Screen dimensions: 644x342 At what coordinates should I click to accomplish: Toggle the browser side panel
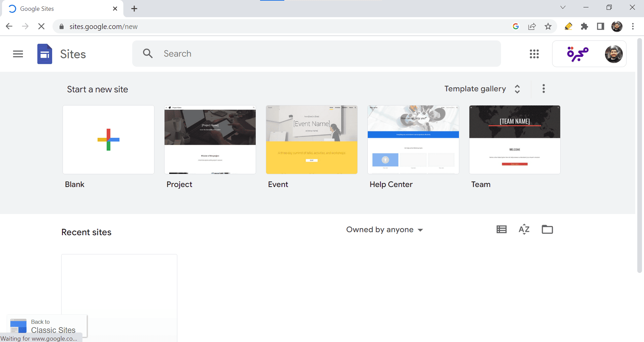tap(601, 27)
